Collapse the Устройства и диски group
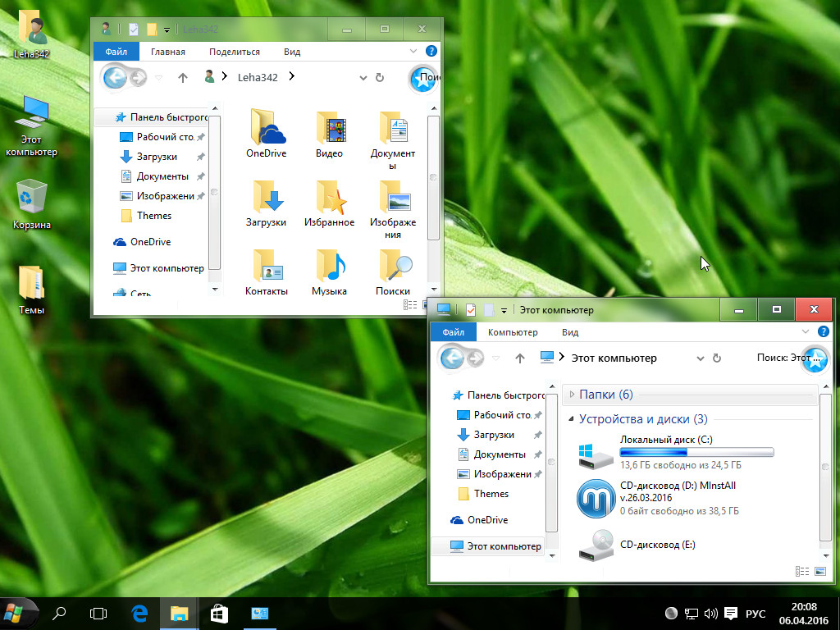Screen dimensions: 840x630 [572, 419]
